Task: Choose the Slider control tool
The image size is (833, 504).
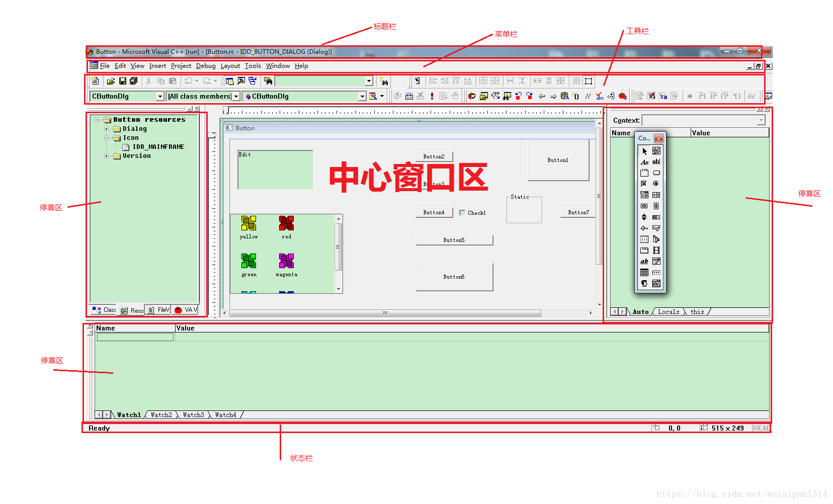Action: pyautogui.click(x=644, y=228)
